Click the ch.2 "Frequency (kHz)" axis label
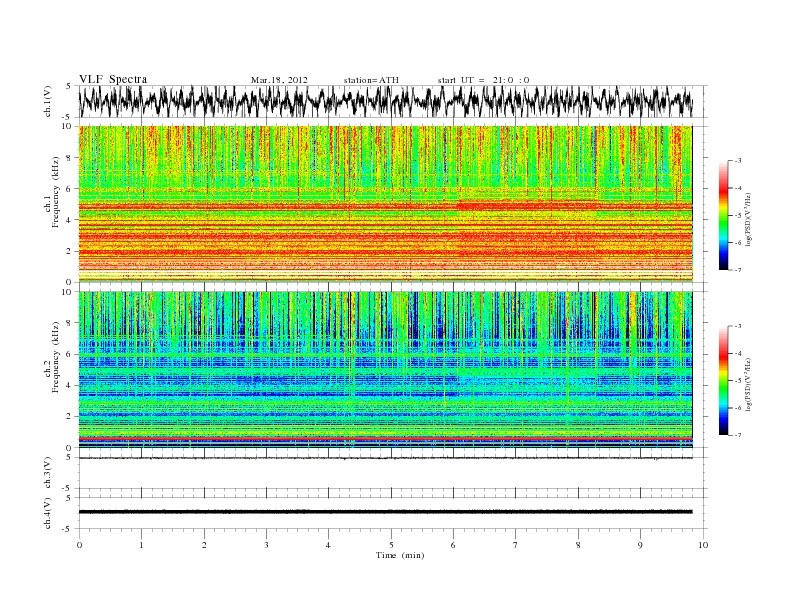 56,358
